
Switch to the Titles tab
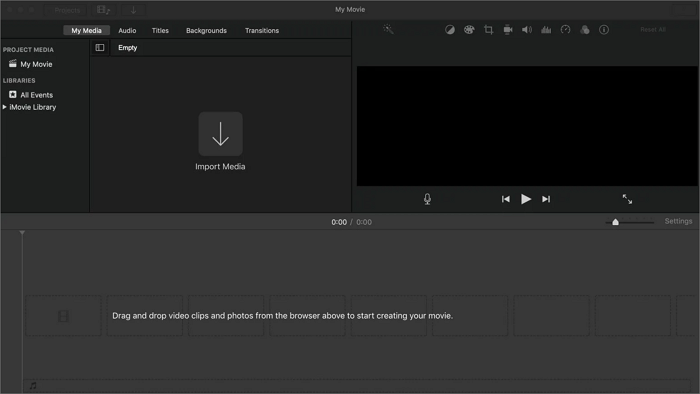click(x=160, y=30)
